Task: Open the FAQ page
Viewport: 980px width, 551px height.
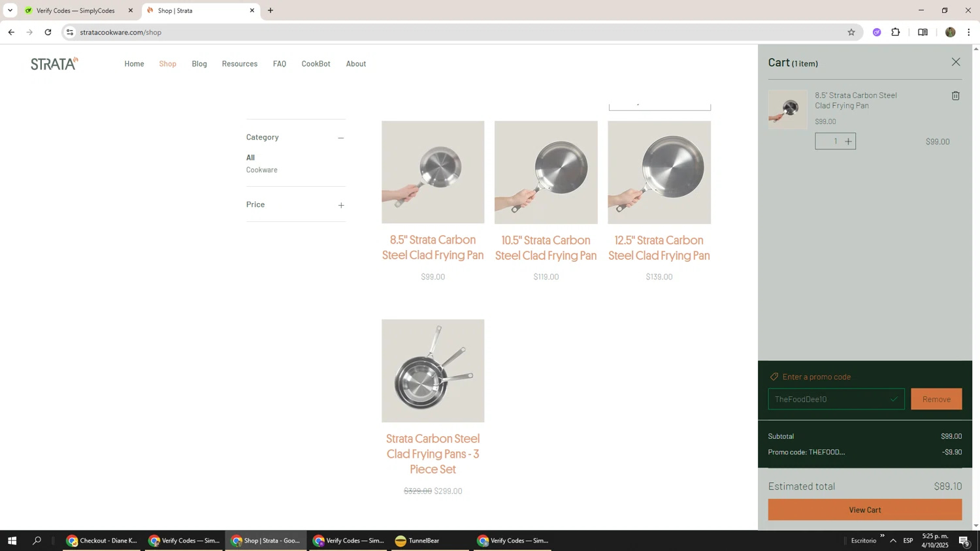Action: pyautogui.click(x=279, y=64)
